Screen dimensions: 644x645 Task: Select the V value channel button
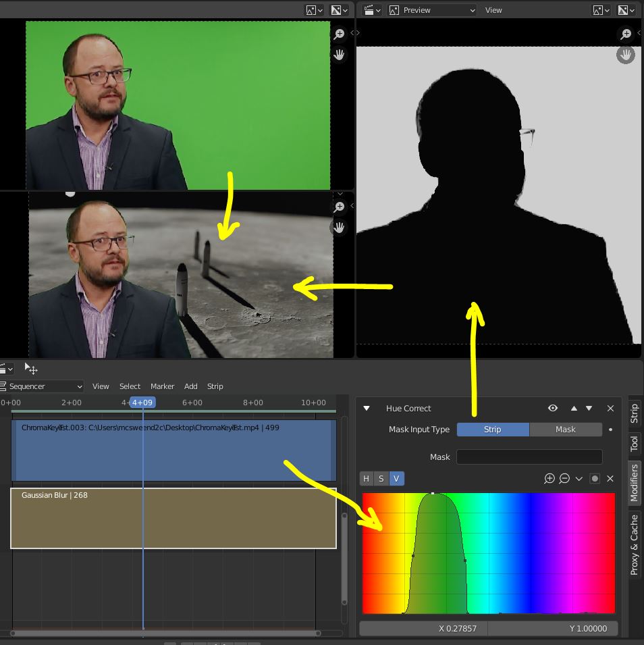point(396,478)
